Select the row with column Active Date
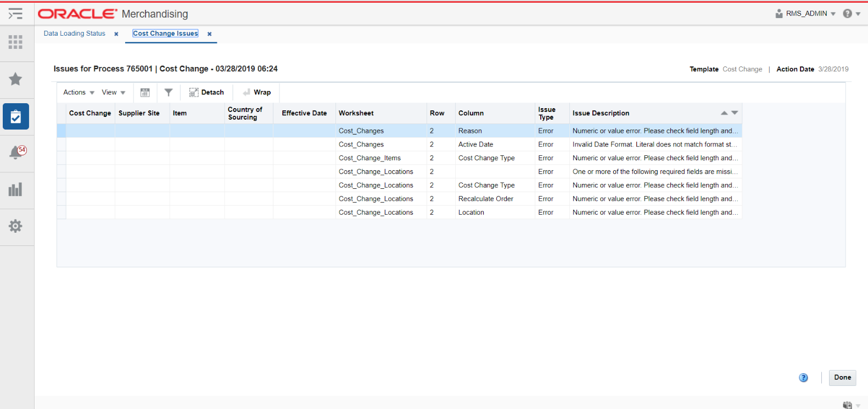Screen dimensions: 868x409 [x=399, y=144]
